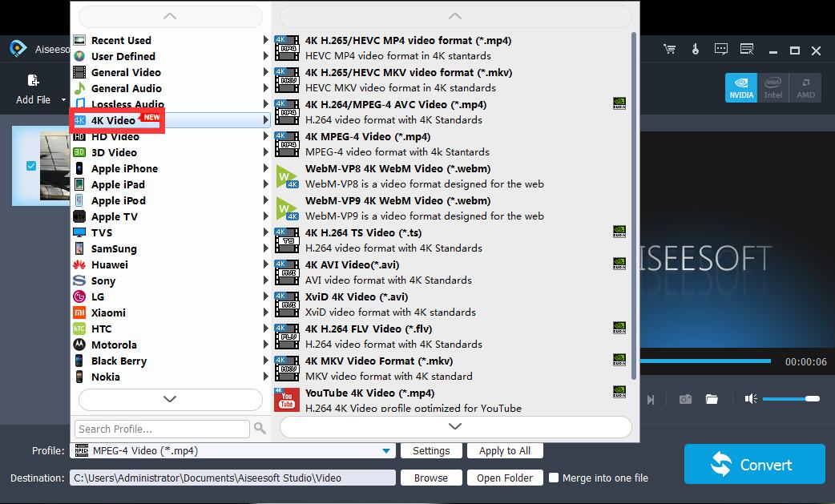Choose 4K H.264/MPEG-4 AVC Video (*.mp4)
Image resolution: width=835 pixels, height=504 pixels.
[452, 111]
